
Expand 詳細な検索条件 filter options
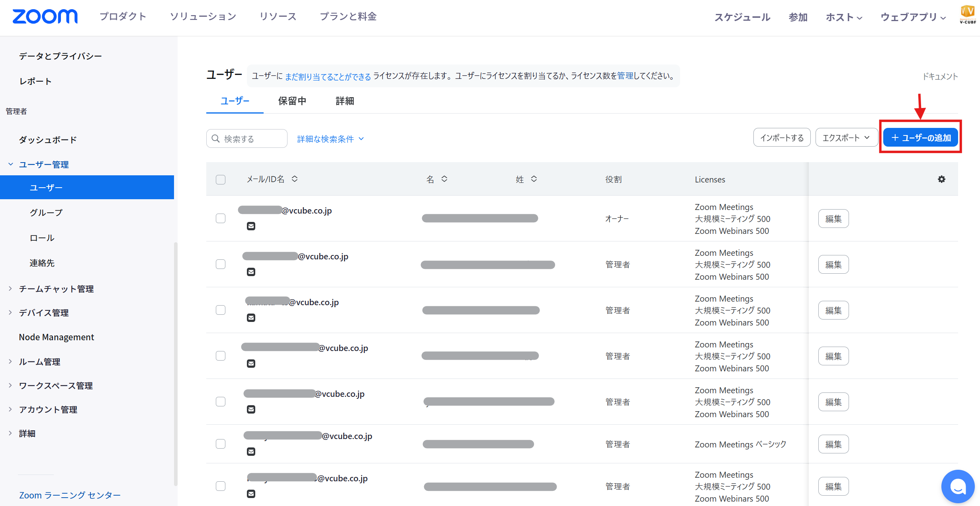point(331,139)
